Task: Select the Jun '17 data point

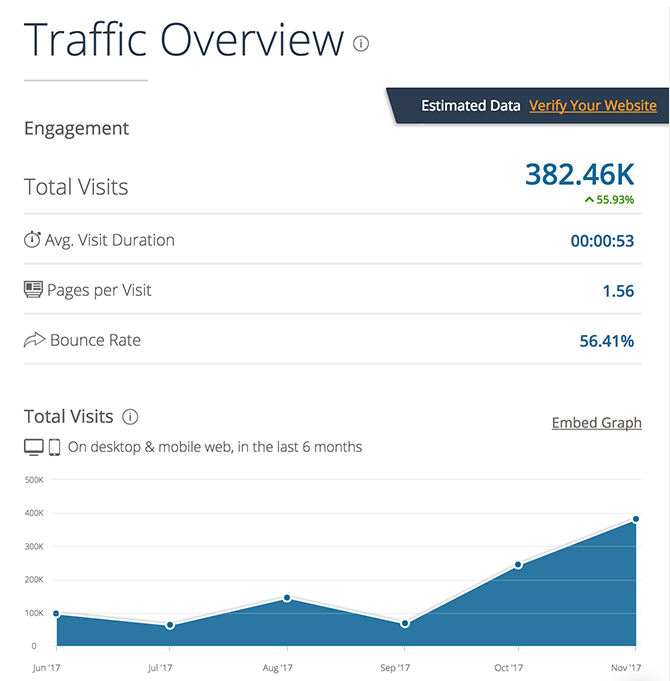Action: pos(56,614)
